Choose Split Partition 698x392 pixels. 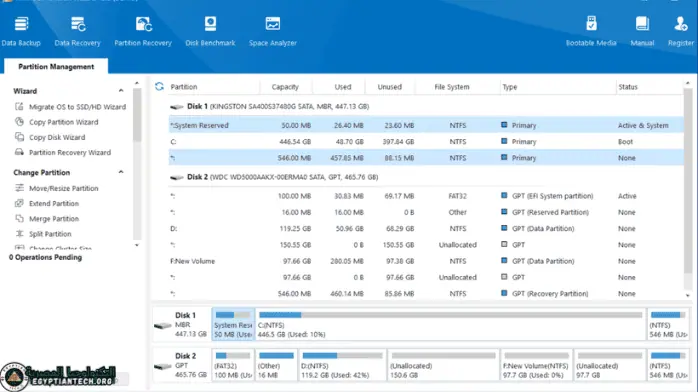click(50, 234)
